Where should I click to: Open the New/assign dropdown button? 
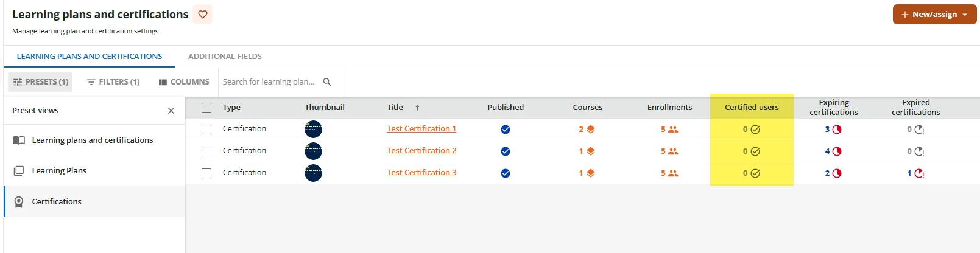(x=934, y=14)
